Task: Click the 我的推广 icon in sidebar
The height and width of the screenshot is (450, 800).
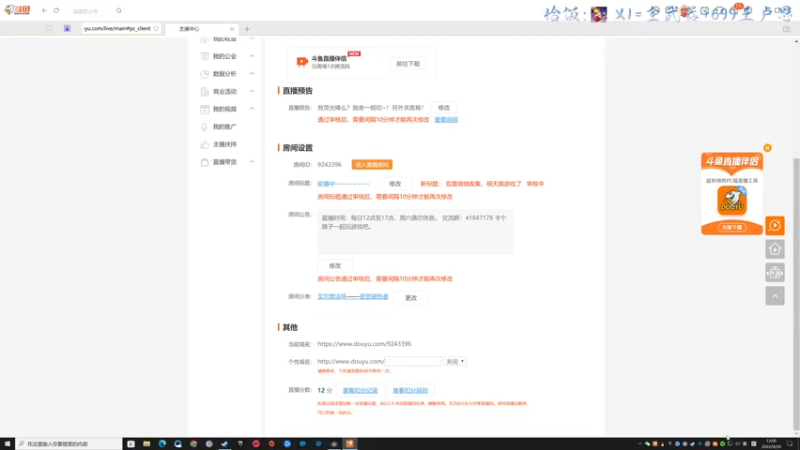Action: tap(205, 127)
